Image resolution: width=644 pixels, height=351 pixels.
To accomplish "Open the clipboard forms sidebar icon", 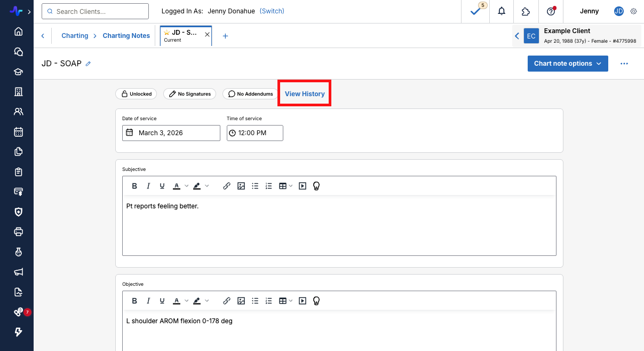I will [x=18, y=172].
